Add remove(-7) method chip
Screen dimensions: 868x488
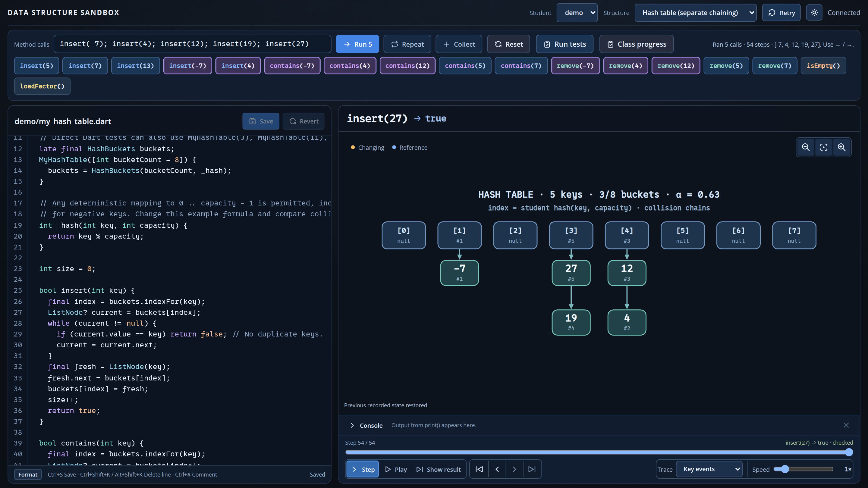coord(575,66)
